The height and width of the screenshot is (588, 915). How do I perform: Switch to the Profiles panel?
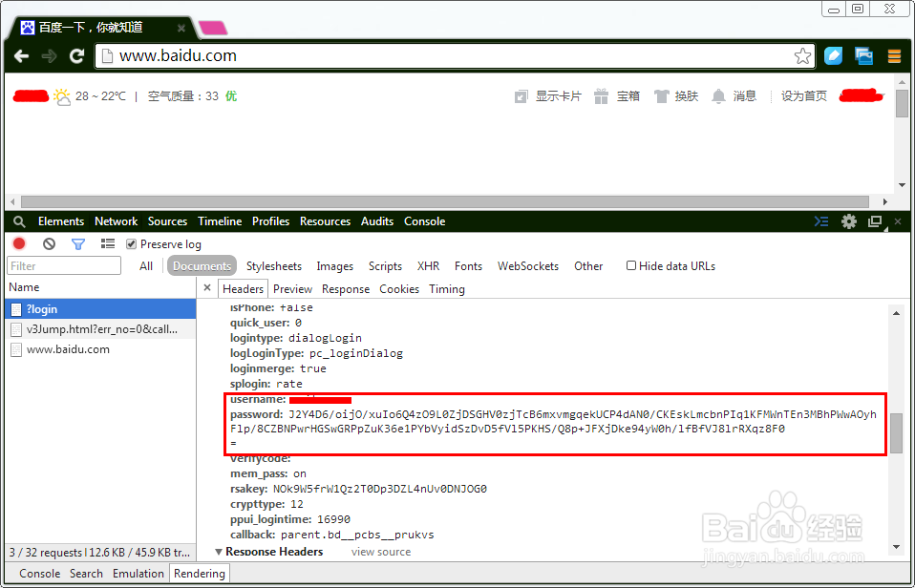point(270,221)
